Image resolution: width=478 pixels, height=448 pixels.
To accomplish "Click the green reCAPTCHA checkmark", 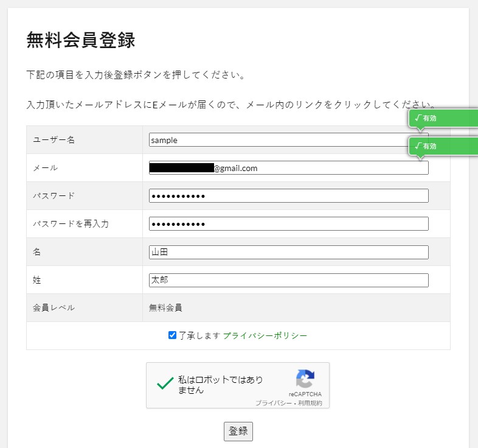I will click(x=165, y=383).
